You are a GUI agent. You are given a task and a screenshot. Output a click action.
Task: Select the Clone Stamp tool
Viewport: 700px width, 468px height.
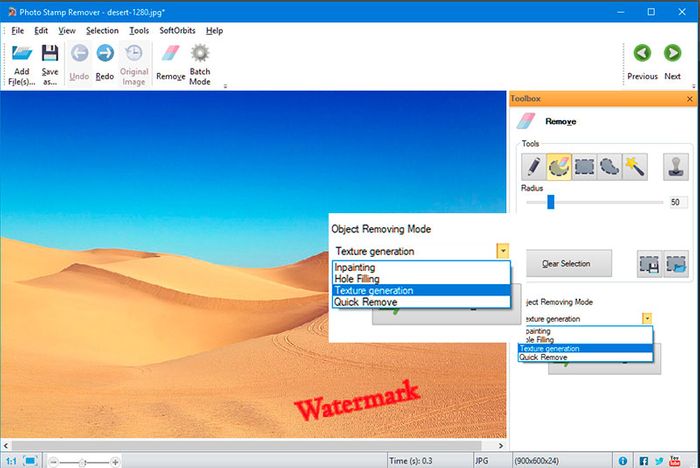[x=677, y=165]
